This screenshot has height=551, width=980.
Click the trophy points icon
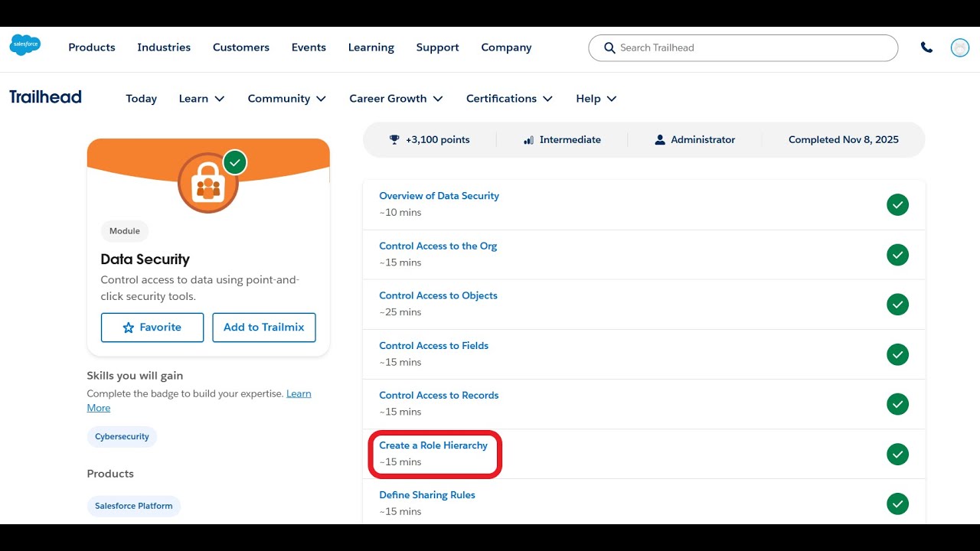pyautogui.click(x=394, y=139)
